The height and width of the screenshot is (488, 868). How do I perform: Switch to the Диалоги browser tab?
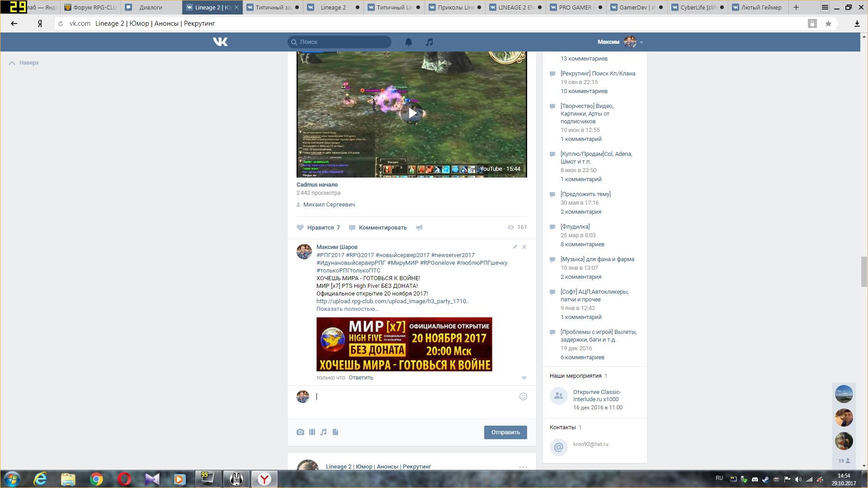[x=151, y=7]
